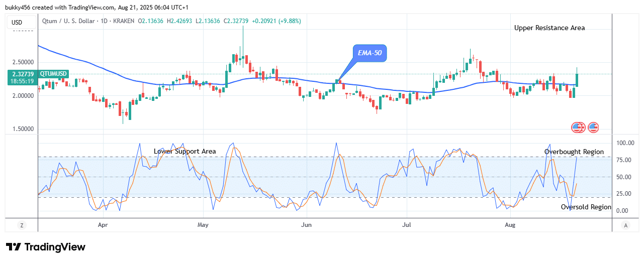The height and width of the screenshot is (262, 644).
Task: Click the May label on time axis
Action: coord(203,225)
